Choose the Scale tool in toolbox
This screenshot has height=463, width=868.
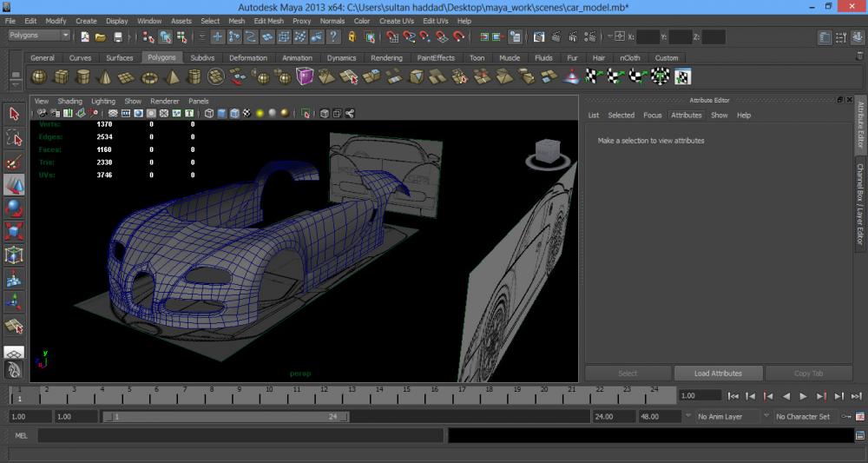point(14,232)
